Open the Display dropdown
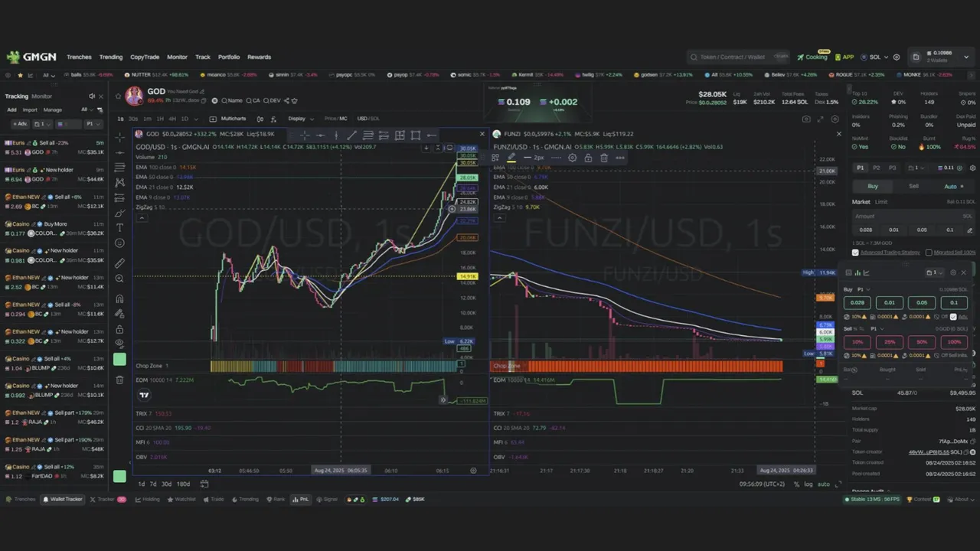 (x=300, y=119)
